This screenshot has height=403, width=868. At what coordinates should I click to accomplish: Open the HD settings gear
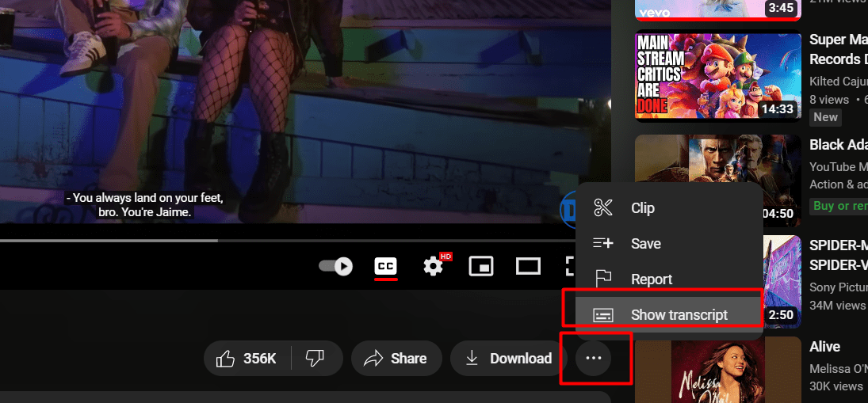434,267
